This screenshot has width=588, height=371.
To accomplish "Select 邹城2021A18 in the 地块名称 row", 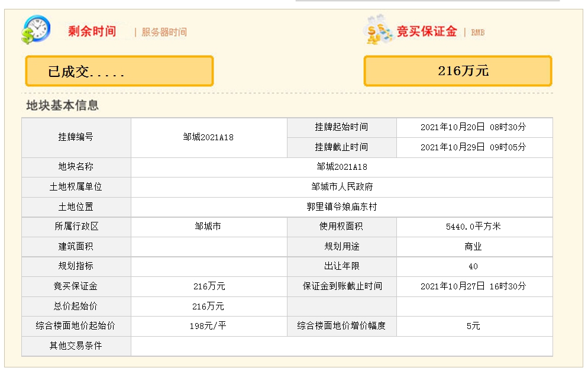I will pos(342,167).
